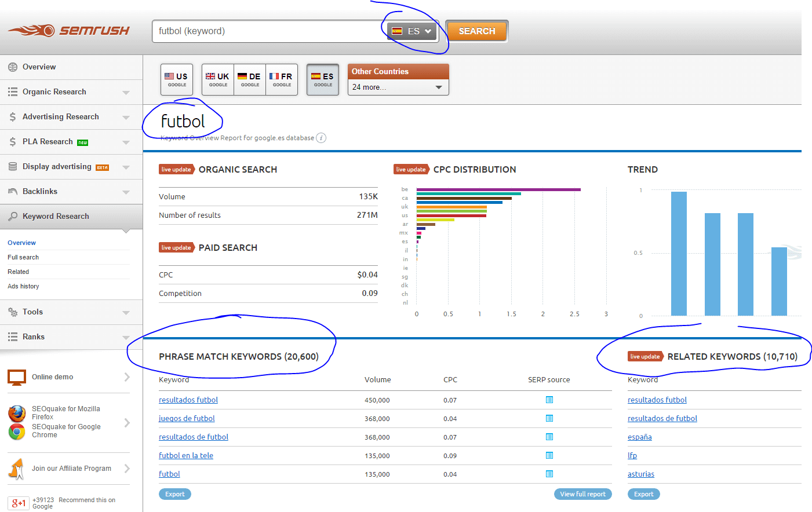Switch to the US Google database

[x=177, y=79]
